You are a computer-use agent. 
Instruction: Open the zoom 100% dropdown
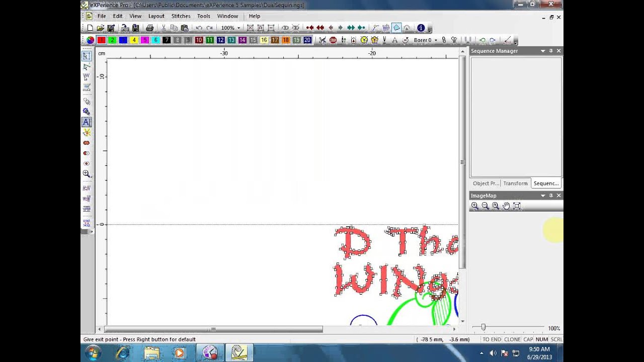[x=238, y=28]
